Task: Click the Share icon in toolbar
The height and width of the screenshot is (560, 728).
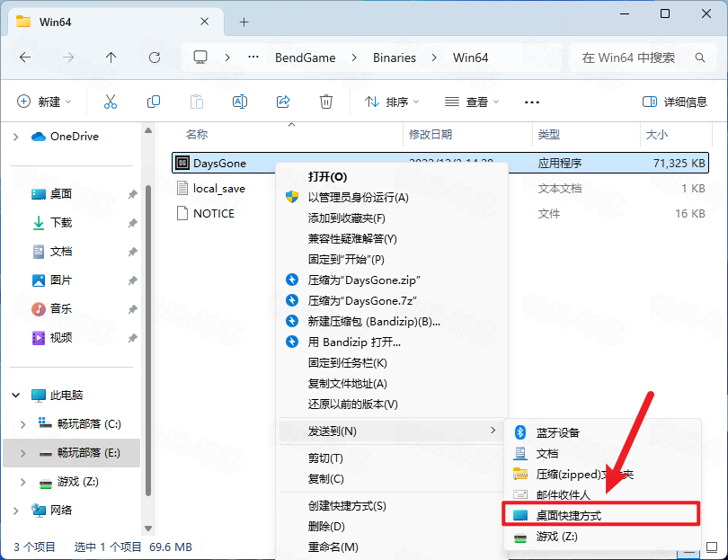Action: pyautogui.click(x=283, y=102)
